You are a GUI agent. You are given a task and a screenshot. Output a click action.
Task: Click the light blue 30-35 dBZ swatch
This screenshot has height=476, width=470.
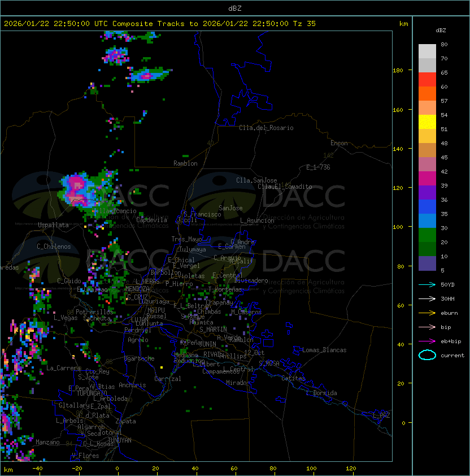427,221
